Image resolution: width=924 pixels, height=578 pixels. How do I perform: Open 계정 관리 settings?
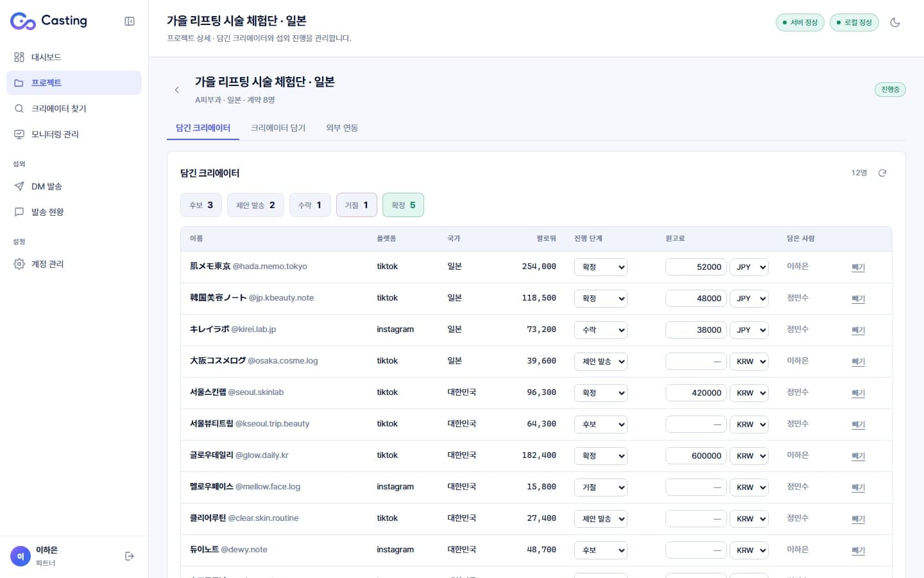point(74,264)
